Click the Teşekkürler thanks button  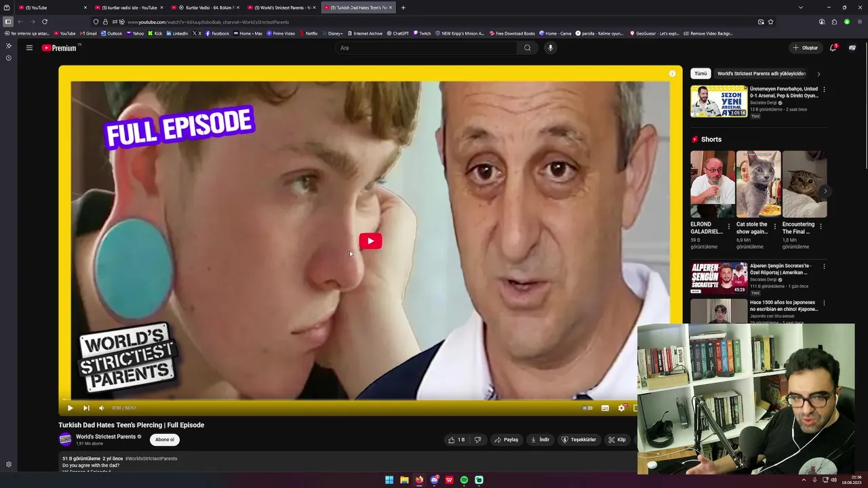(578, 440)
